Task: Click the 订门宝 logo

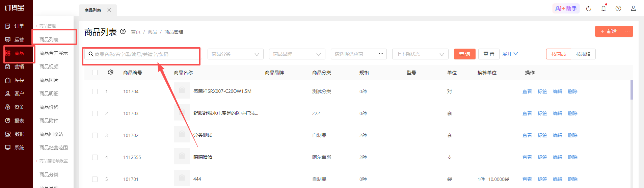Action: pos(15,7)
